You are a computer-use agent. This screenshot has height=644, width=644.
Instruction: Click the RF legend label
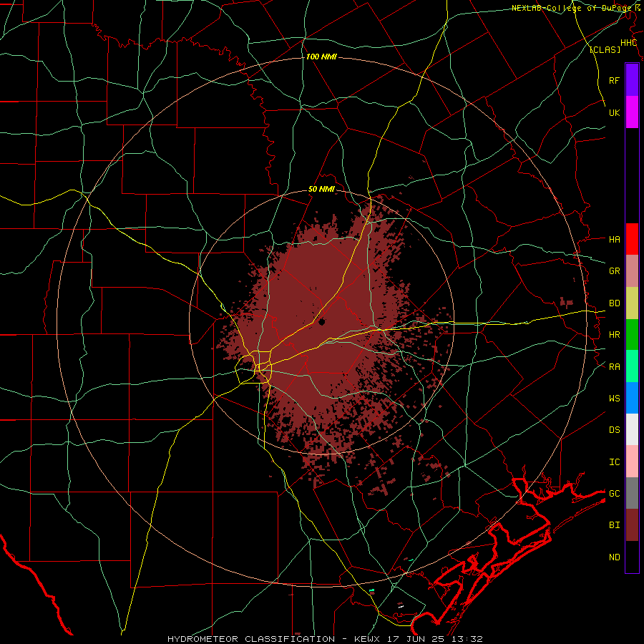pos(615,80)
